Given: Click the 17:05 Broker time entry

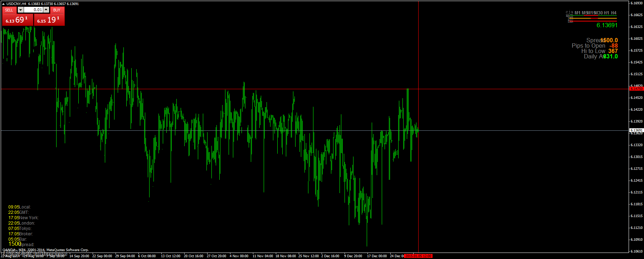Looking at the screenshot, I should pyautogui.click(x=20, y=234).
